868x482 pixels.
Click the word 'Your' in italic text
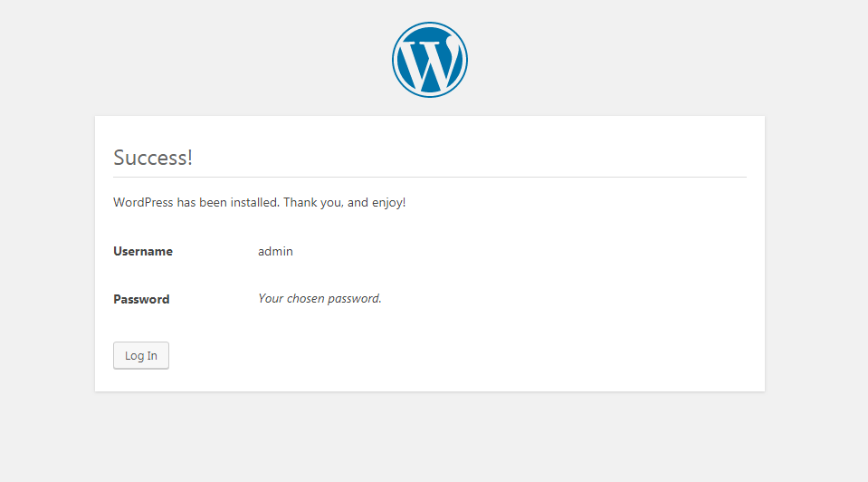[271, 299]
